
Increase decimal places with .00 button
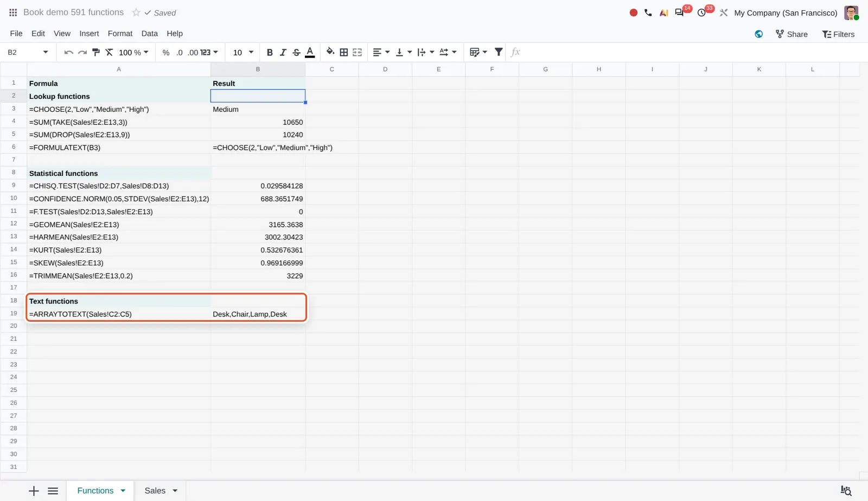point(193,52)
